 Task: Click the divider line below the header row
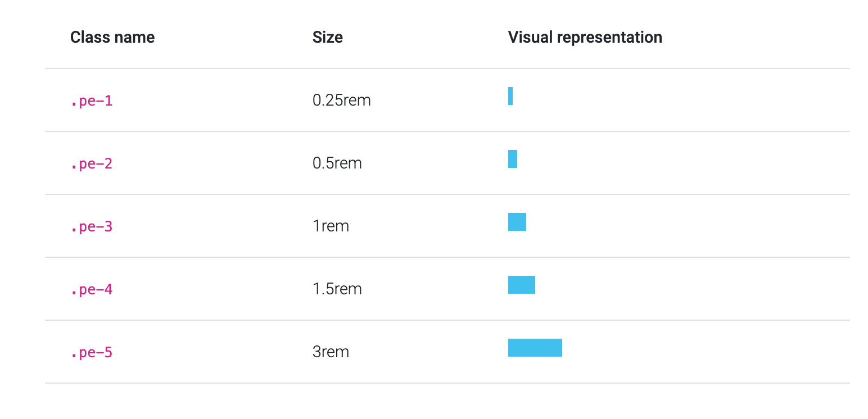point(447,69)
